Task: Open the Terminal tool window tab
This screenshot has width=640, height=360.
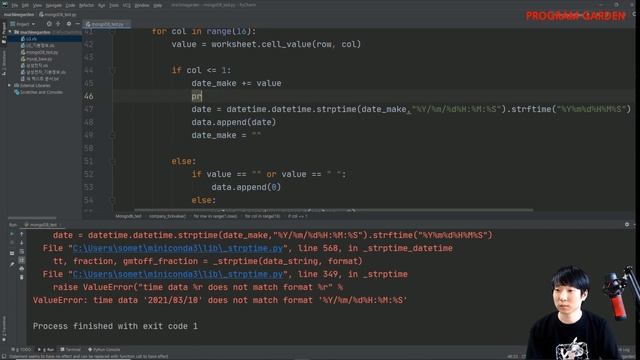Action: [70, 350]
